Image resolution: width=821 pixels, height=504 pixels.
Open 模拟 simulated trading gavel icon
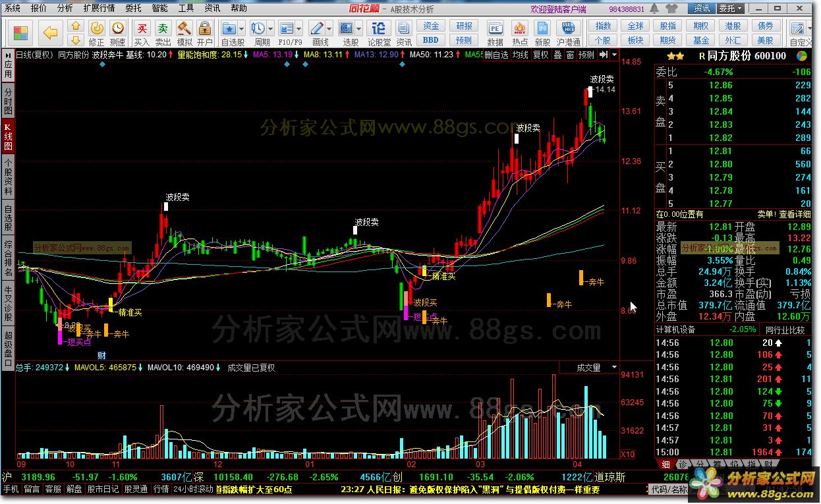(x=184, y=32)
